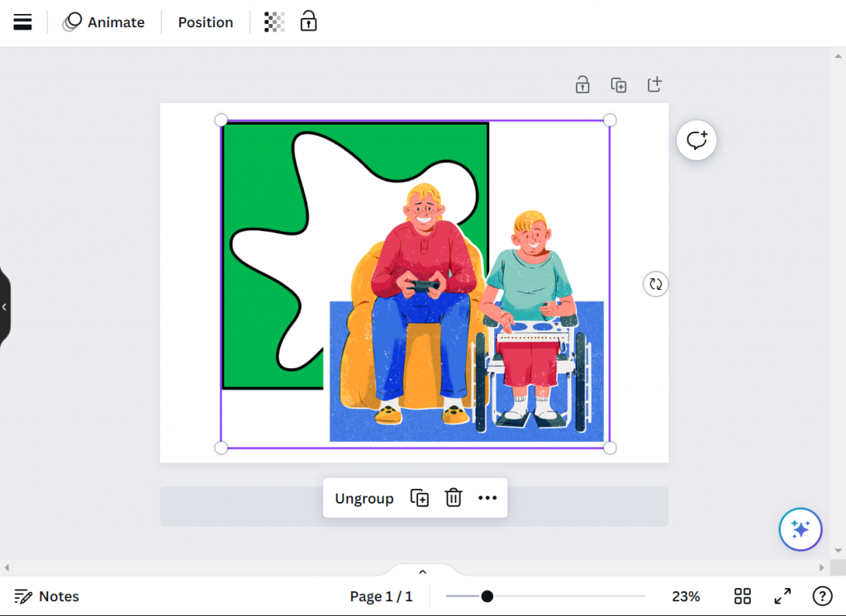Image resolution: width=846 pixels, height=616 pixels.
Task: Open more options via the ellipsis icon
Action: tap(487, 498)
